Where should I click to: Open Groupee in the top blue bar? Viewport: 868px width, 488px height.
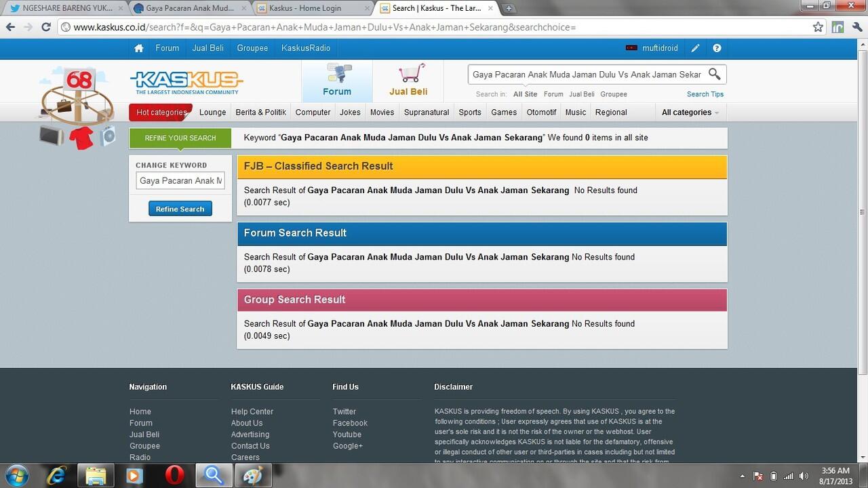[252, 48]
